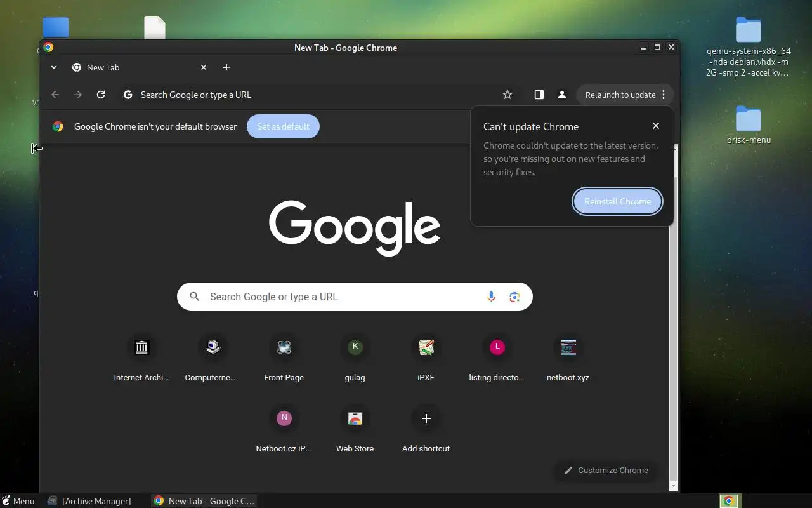Open the side panel icon
Image resolution: width=812 pixels, height=508 pixels.
(539, 95)
